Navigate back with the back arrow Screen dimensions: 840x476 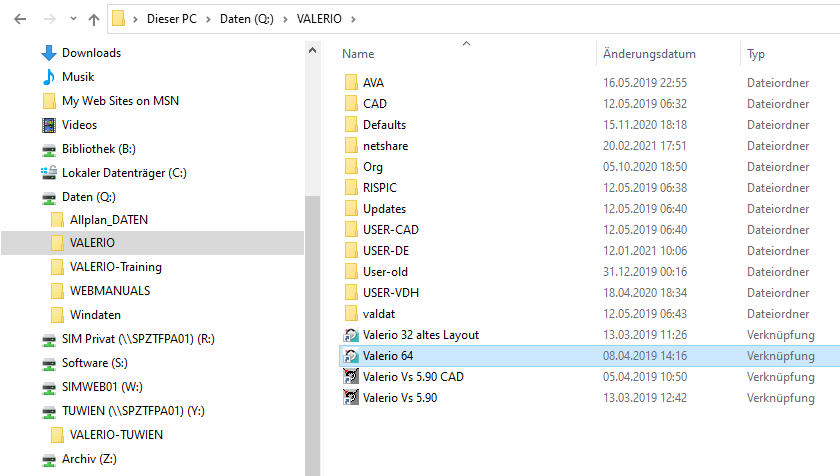20,19
